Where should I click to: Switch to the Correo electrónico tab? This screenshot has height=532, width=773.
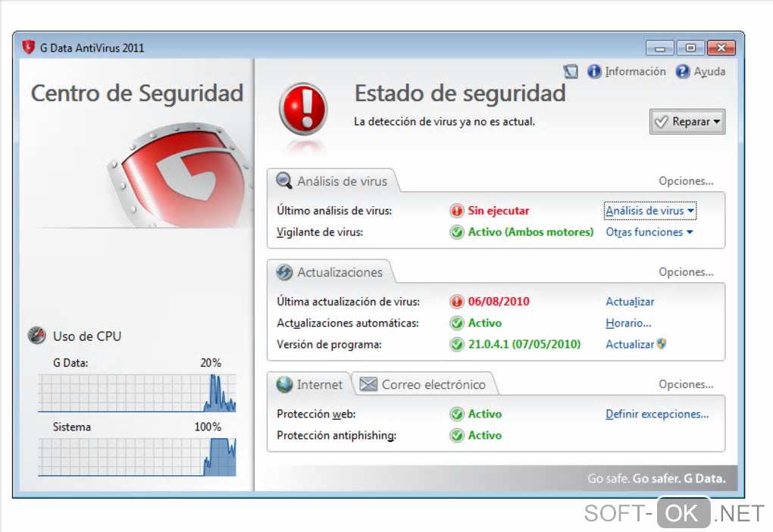(424, 384)
